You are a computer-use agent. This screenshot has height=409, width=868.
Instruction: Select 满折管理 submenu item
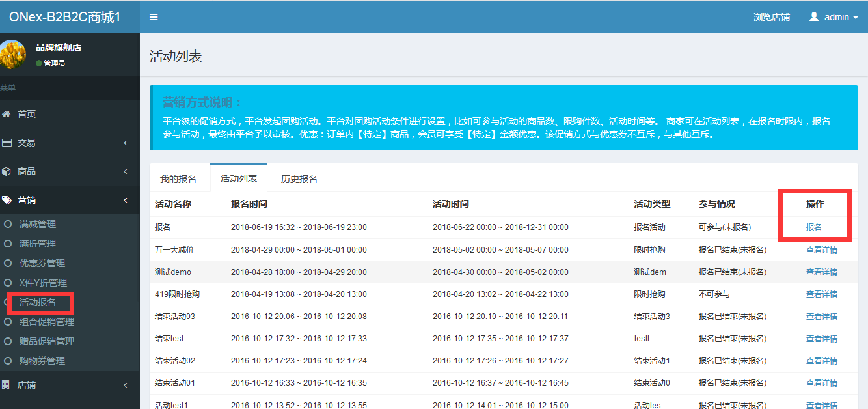38,244
